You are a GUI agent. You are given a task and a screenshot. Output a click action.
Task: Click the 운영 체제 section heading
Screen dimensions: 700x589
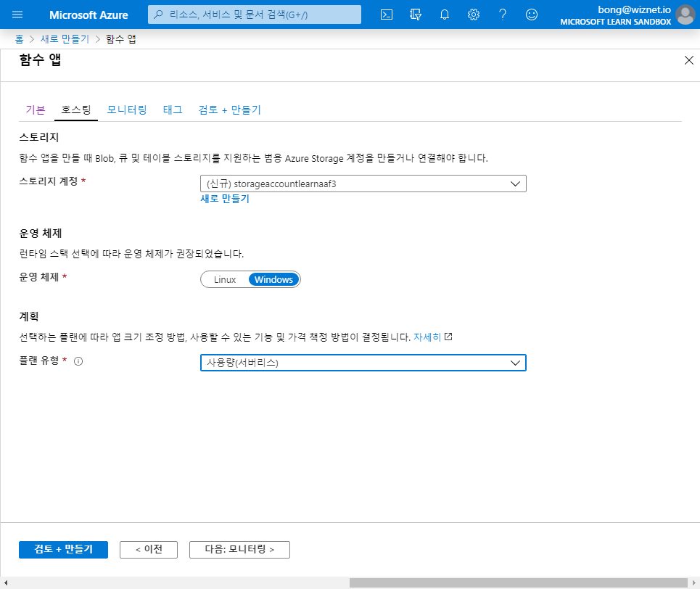tap(41, 234)
